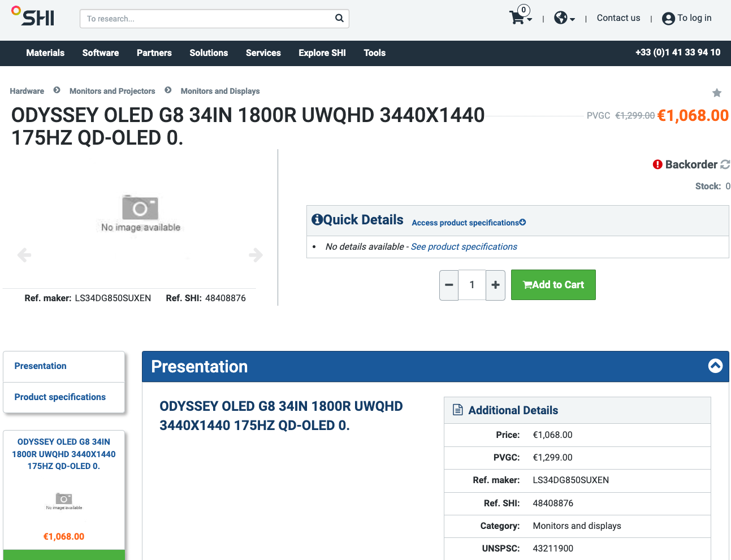Open the globe language dropdown
Image resolution: width=731 pixels, height=560 pixels.
coord(564,18)
